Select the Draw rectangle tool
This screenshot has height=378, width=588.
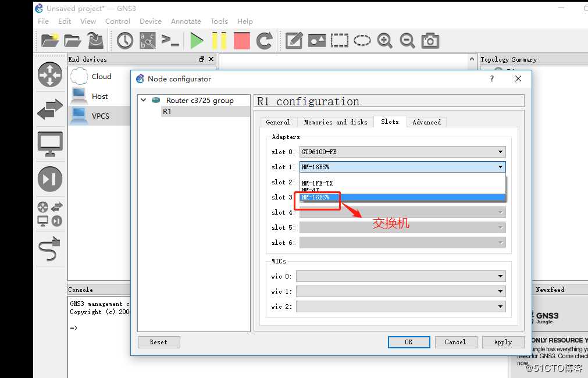(x=340, y=41)
